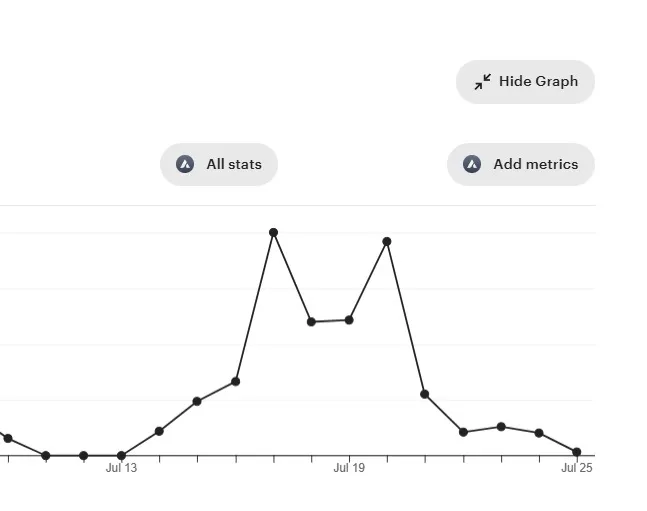The width and height of the screenshot is (647, 511).
Task: Select the data point above Jul 13
Action: [x=121, y=456]
